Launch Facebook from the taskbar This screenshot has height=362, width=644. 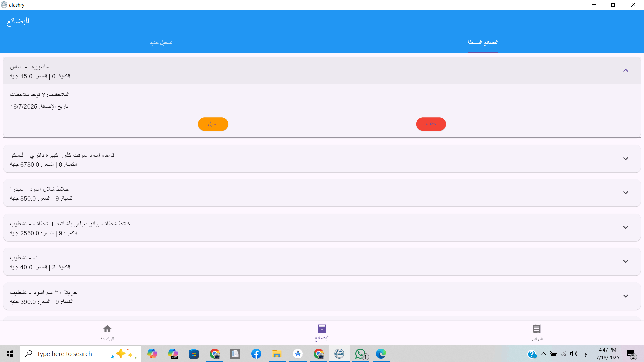(256, 354)
